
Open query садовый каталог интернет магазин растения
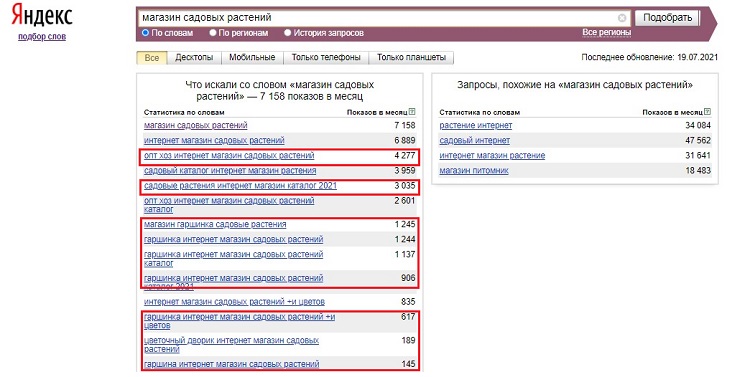click(x=230, y=171)
